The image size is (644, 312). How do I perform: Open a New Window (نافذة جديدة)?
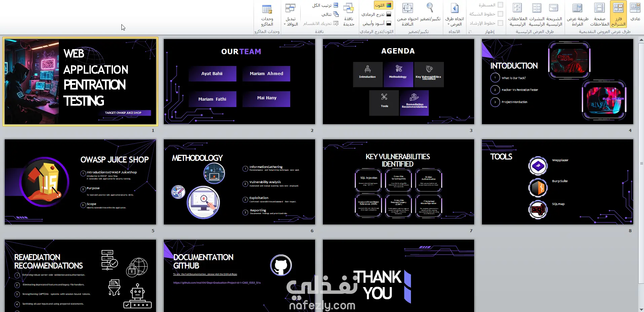pos(348,14)
